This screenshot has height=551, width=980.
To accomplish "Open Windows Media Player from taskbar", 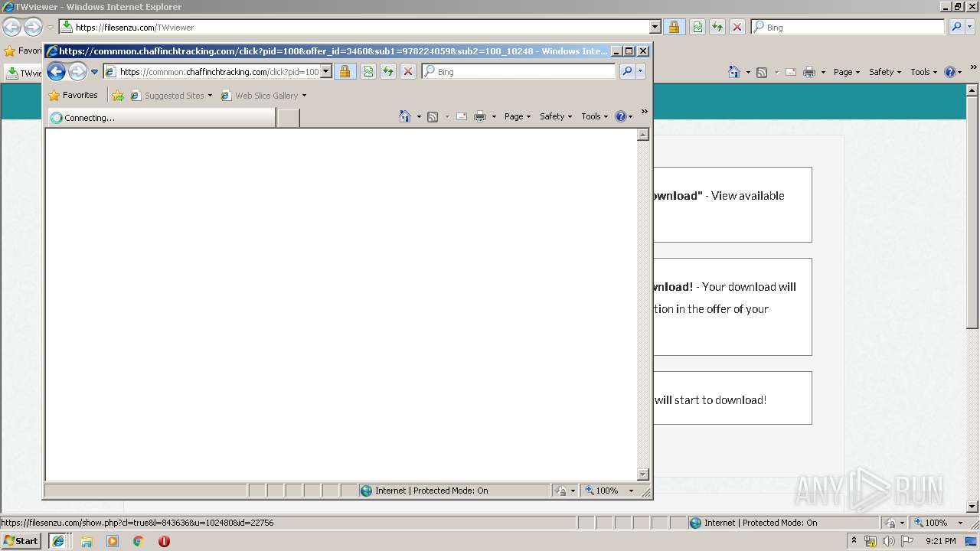I will pyautogui.click(x=113, y=541).
